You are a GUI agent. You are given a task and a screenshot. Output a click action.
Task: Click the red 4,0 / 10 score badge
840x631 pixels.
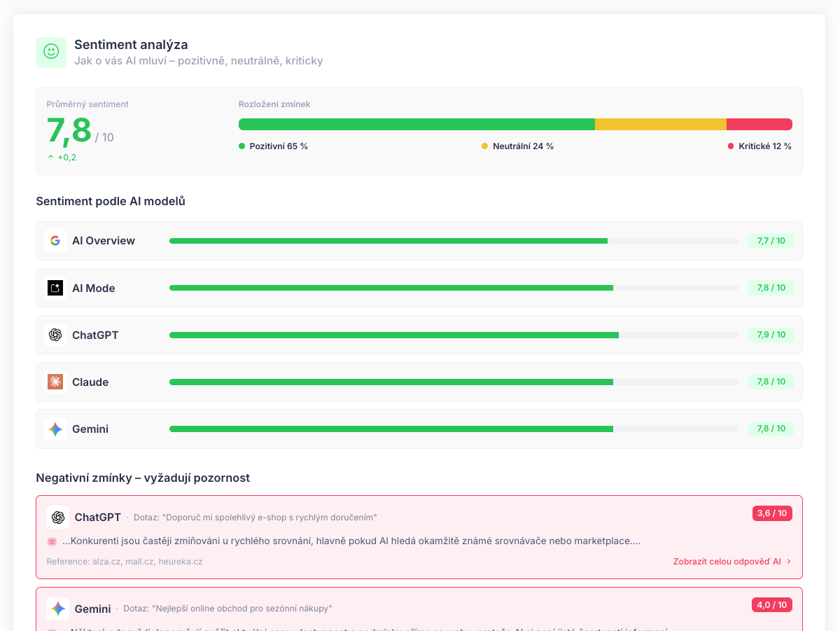[x=772, y=604]
